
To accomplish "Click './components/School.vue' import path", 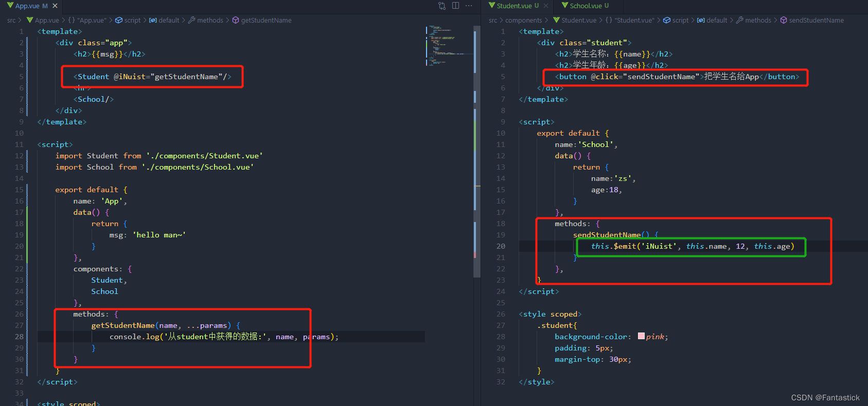I will pyautogui.click(x=198, y=167).
